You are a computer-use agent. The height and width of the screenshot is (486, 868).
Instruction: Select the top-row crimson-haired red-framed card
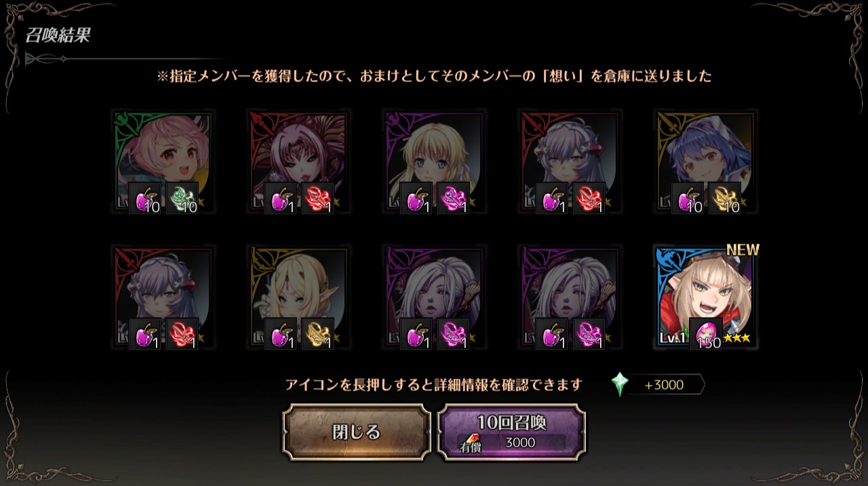point(299,162)
